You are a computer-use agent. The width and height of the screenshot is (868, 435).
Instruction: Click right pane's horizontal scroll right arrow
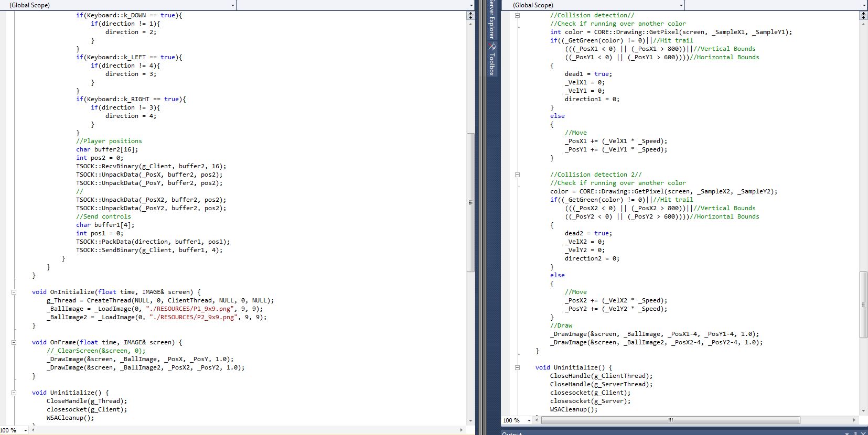tap(854, 420)
